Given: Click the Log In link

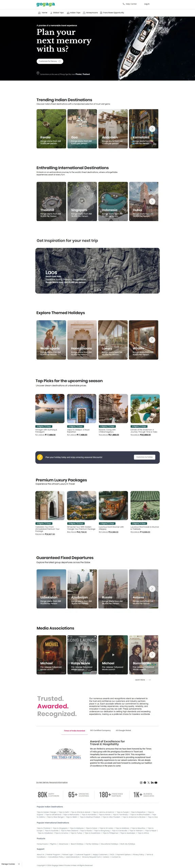Looking at the screenshot, I should (x=147, y=4).
